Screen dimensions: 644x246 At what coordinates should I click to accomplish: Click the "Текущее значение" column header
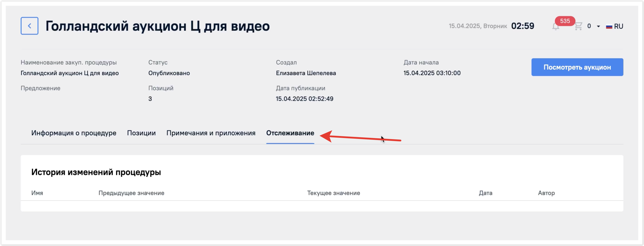point(333,193)
